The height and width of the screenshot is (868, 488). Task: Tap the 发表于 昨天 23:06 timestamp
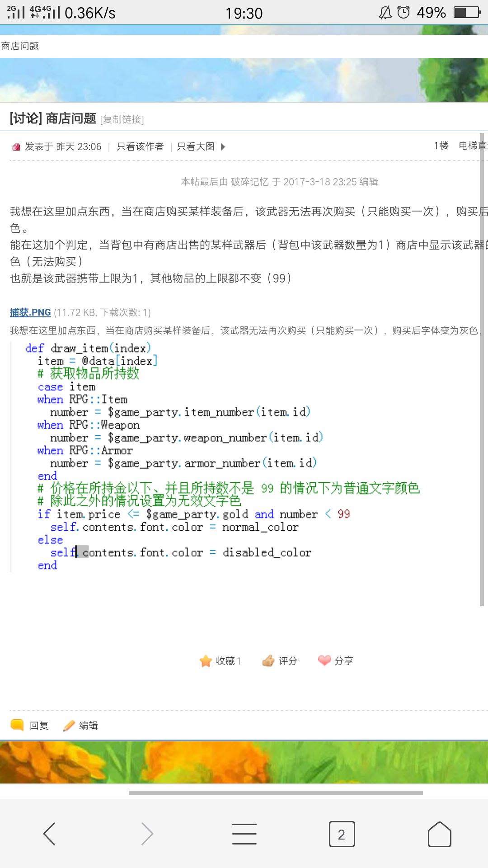point(63,146)
